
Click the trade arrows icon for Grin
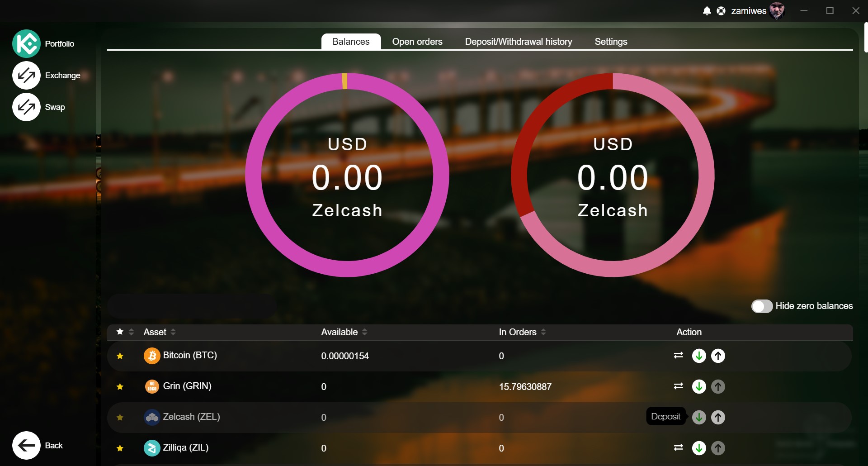click(x=678, y=386)
